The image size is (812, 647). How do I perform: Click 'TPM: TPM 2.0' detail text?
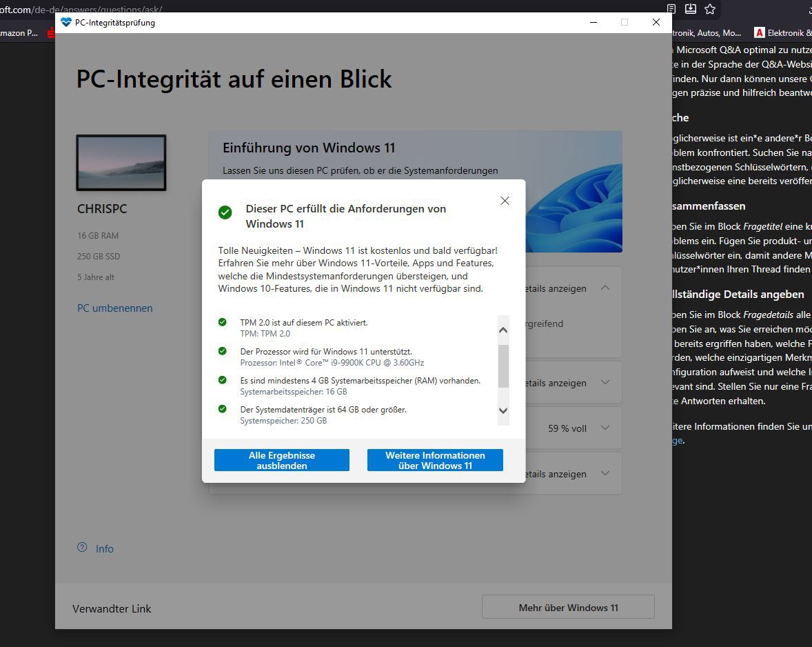point(265,334)
